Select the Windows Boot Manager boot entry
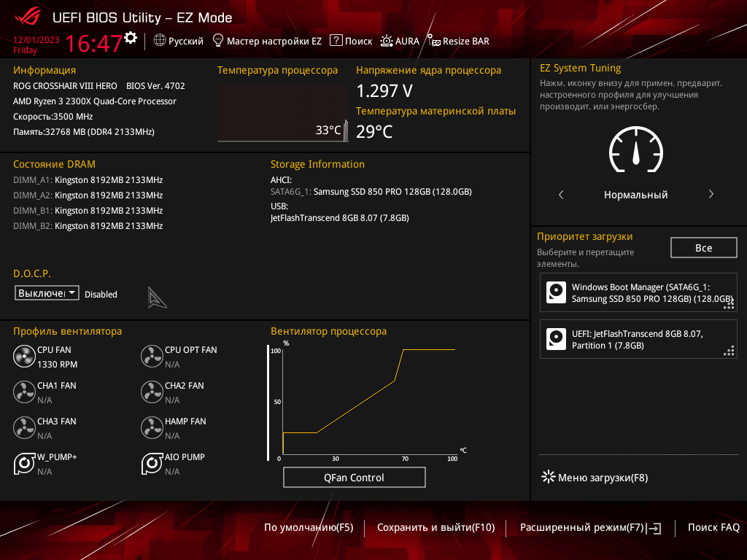This screenshot has width=747, height=560. pyautogui.click(x=638, y=292)
